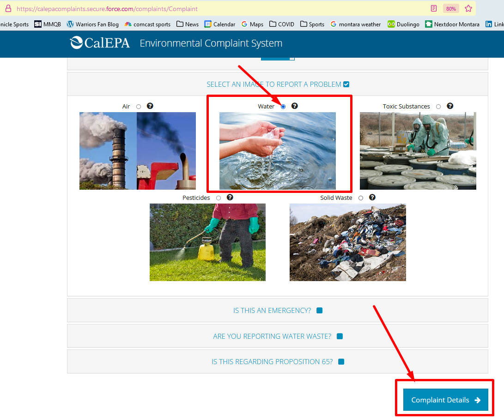This screenshot has height=420, width=504.
Task: Open the MMQB bookmark
Action: [48, 24]
